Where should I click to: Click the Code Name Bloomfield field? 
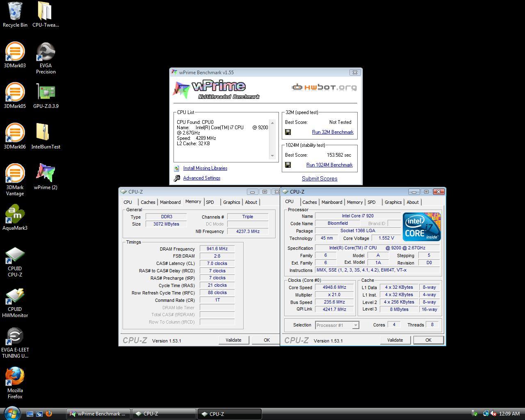pos(338,224)
